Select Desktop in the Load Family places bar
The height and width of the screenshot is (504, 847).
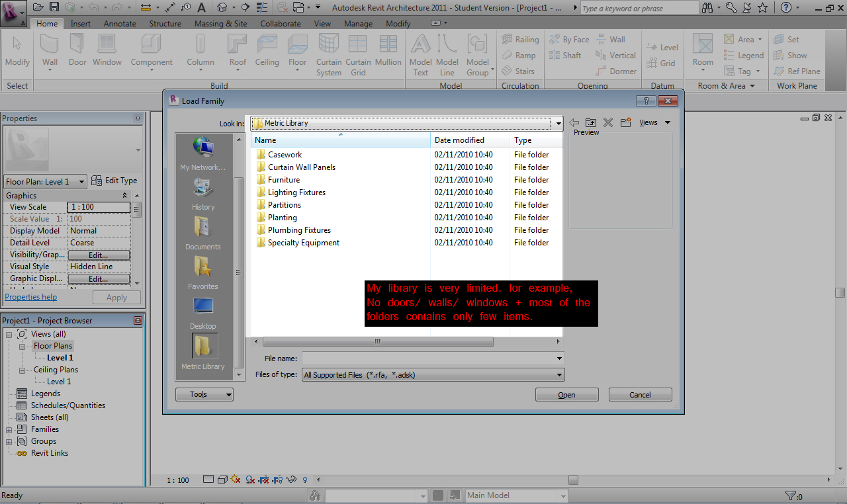point(203,312)
